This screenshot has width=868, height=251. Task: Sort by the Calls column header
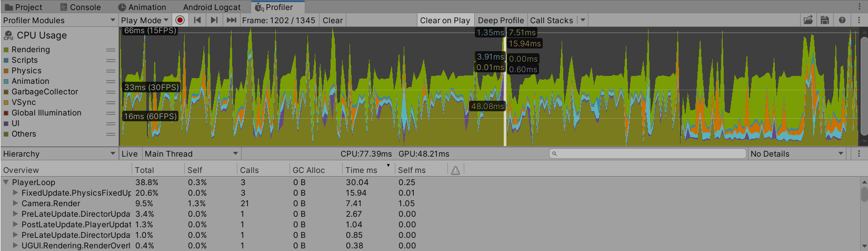tap(263, 170)
